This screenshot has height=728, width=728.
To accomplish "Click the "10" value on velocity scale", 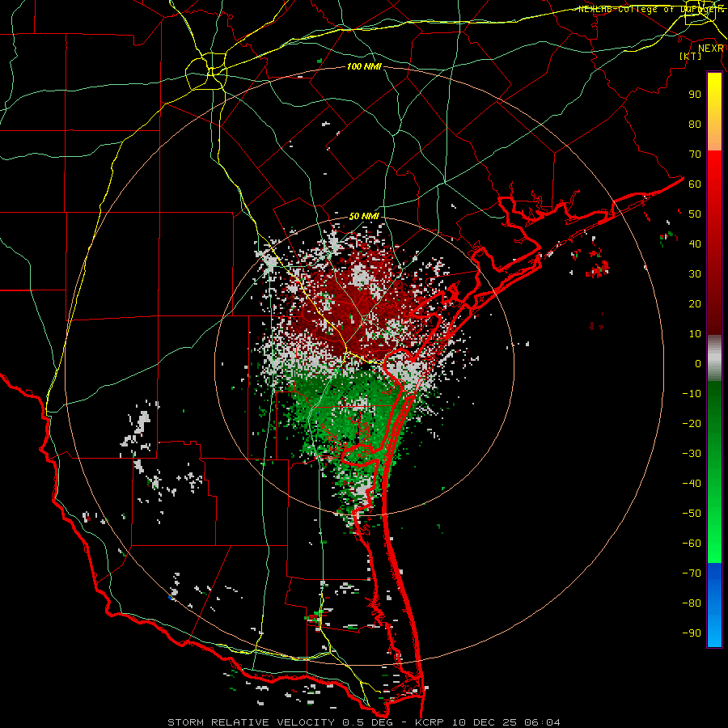I will point(695,334).
